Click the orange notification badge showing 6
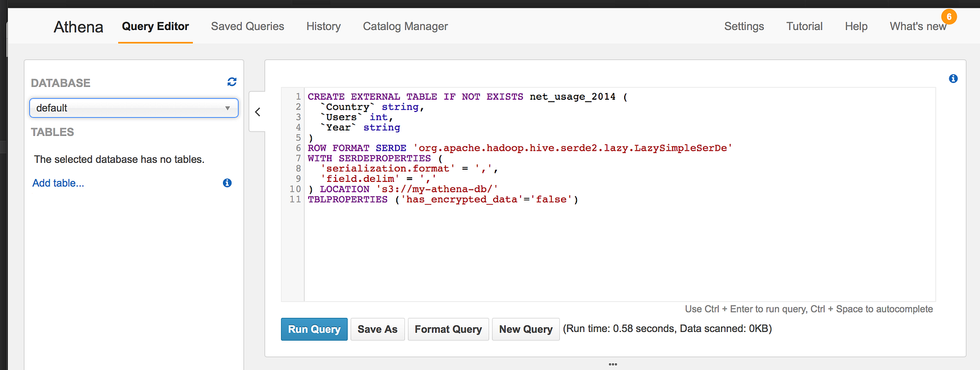The image size is (980, 370). tap(949, 17)
